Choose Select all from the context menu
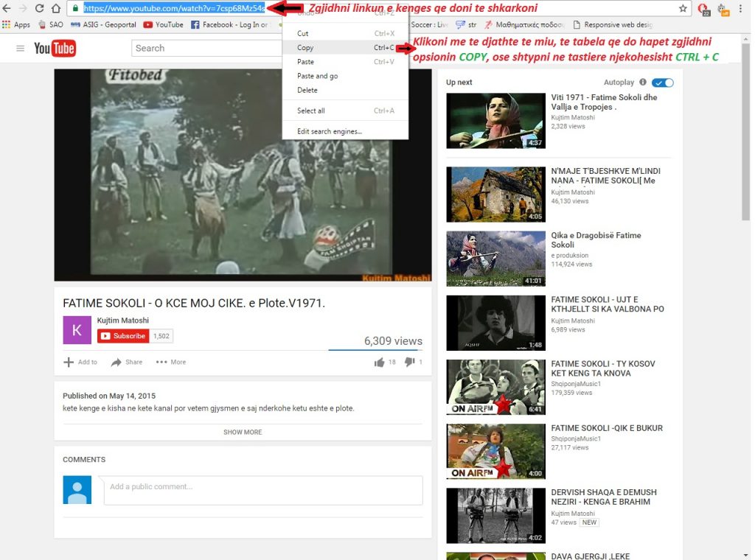The width and height of the screenshot is (755, 560). (345, 111)
